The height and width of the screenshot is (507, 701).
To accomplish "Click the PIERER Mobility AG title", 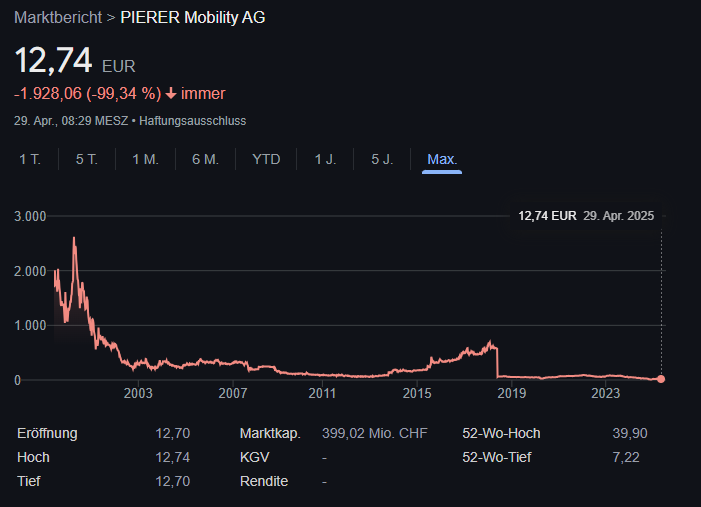I will click(193, 17).
